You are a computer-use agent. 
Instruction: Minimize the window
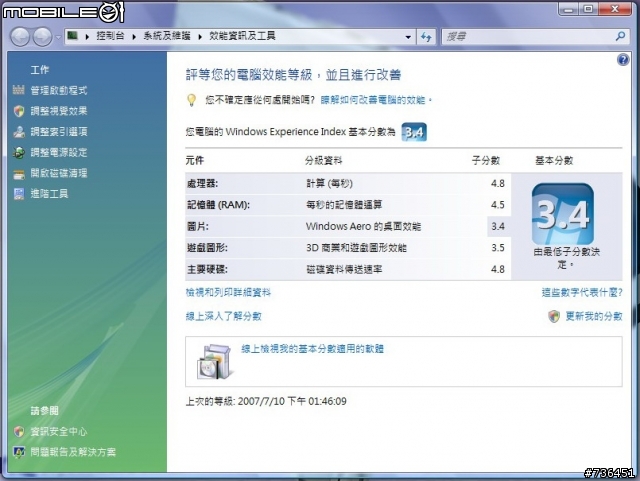(569, 9)
